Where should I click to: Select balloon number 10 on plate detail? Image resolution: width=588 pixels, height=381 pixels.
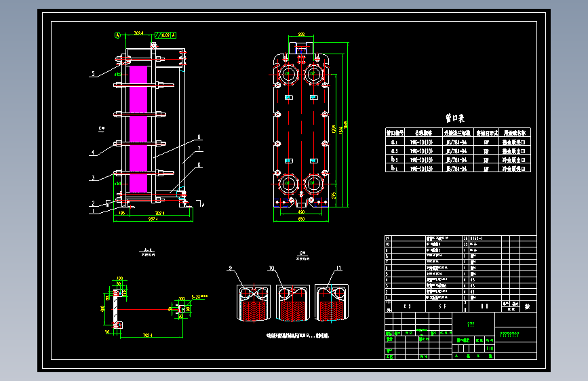pyautogui.click(x=271, y=268)
